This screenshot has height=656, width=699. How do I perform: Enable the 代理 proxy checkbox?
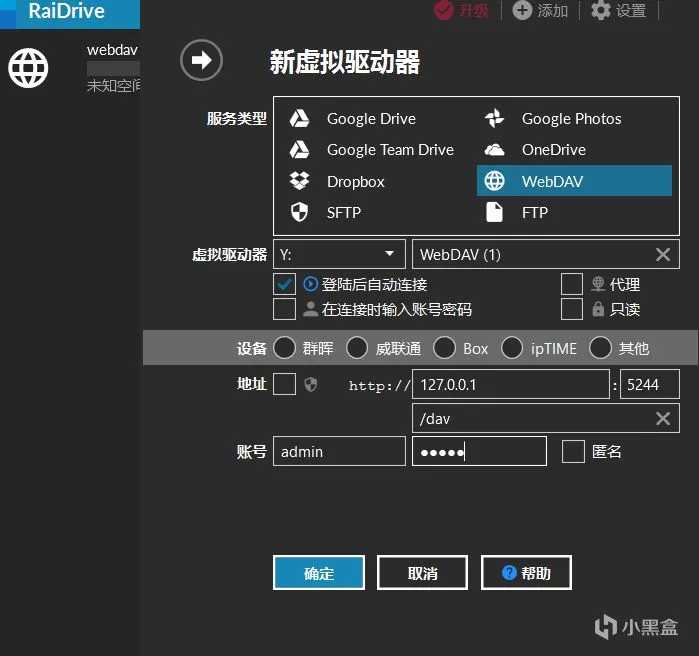572,284
